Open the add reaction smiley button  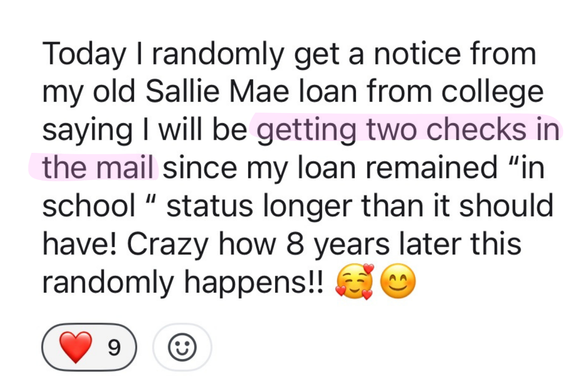coord(182,348)
